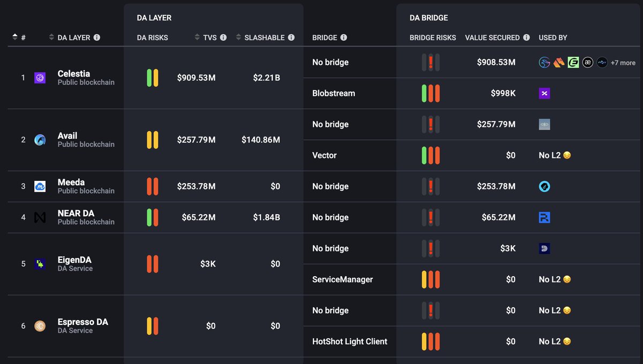Click the $1.84B slashable value
643x364 pixels.
point(267,217)
